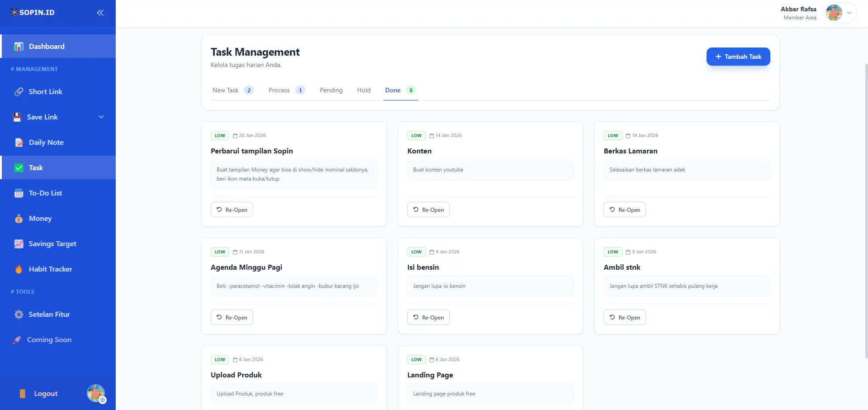This screenshot has height=410, width=868.
Task: Go to the To-Do List page
Action: click(x=58, y=193)
